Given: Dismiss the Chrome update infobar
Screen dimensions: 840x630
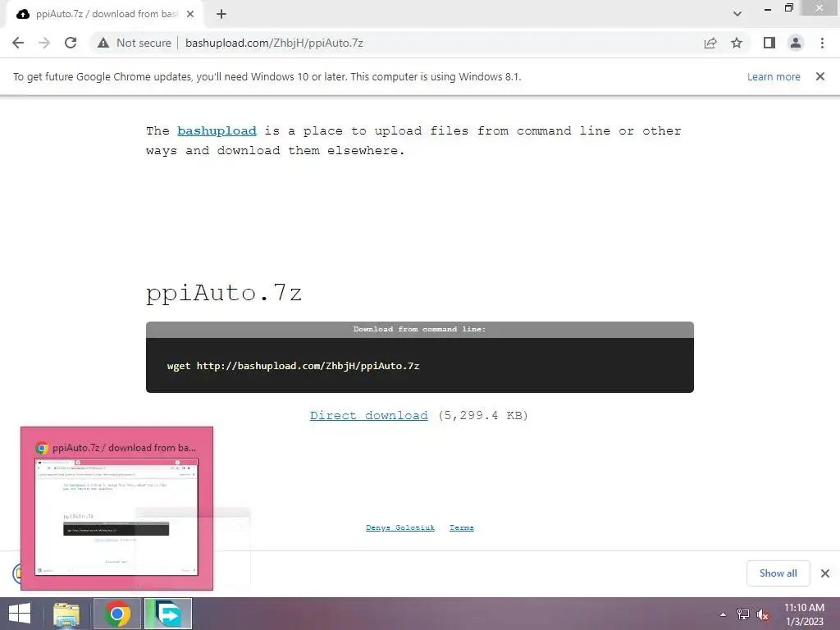Looking at the screenshot, I should point(820,76).
